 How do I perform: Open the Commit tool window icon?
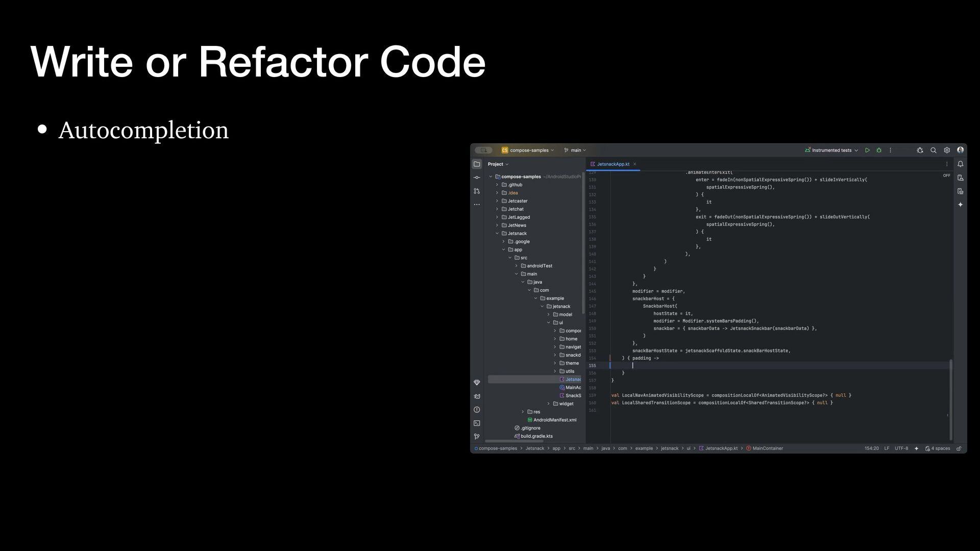(477, 178)
